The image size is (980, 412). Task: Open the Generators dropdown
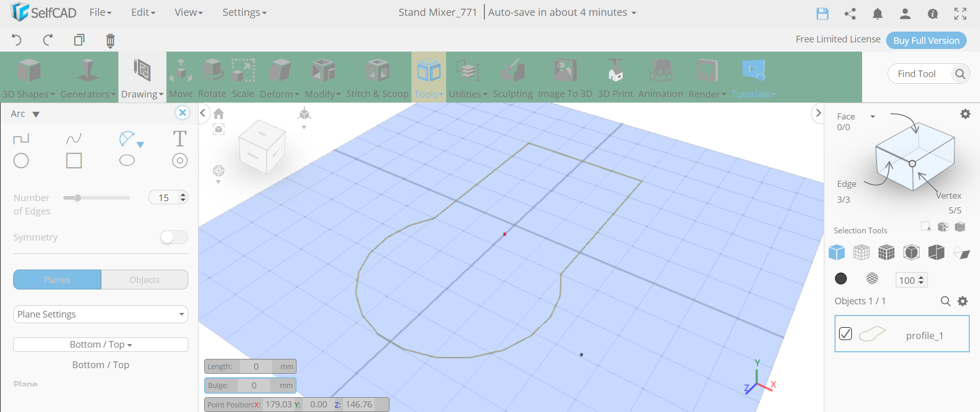point(88,78)
